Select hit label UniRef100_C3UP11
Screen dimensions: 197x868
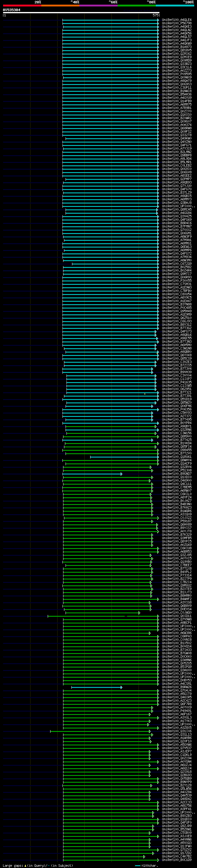pyautogui.click(x=176, y=88)
